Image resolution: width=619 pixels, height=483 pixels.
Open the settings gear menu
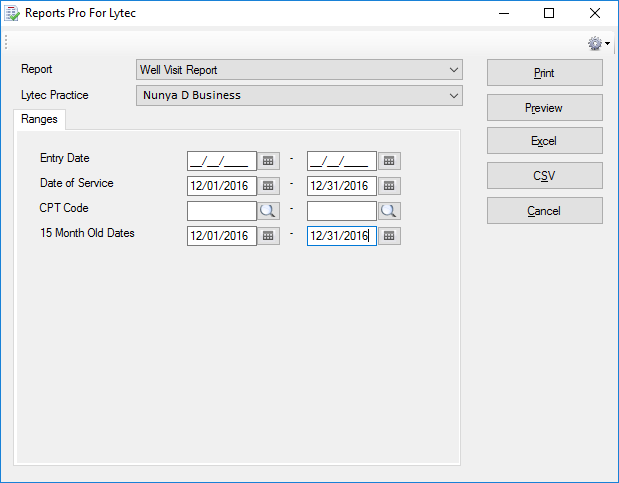[x=598, y=43]
